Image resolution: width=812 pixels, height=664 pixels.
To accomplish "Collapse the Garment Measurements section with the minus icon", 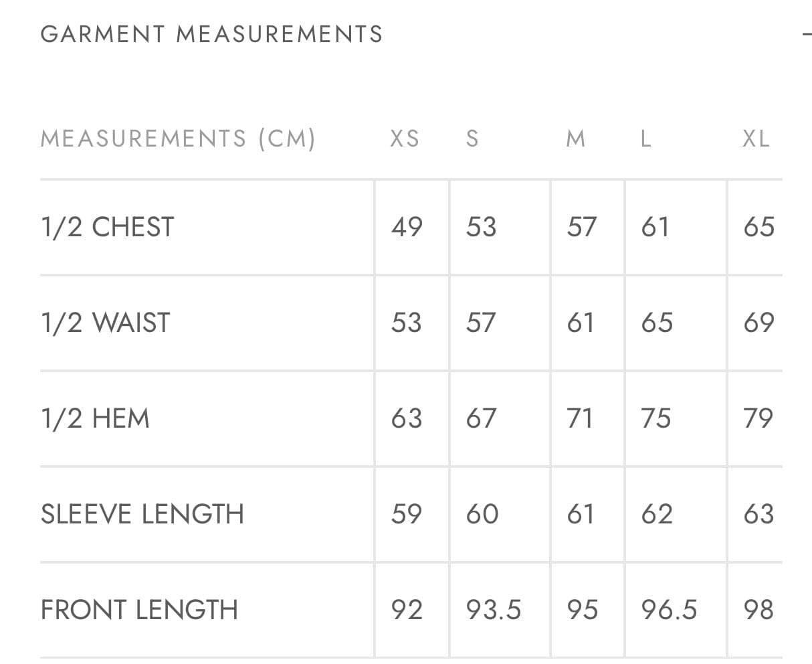I will pyautogui.click(x=807, y=33).
